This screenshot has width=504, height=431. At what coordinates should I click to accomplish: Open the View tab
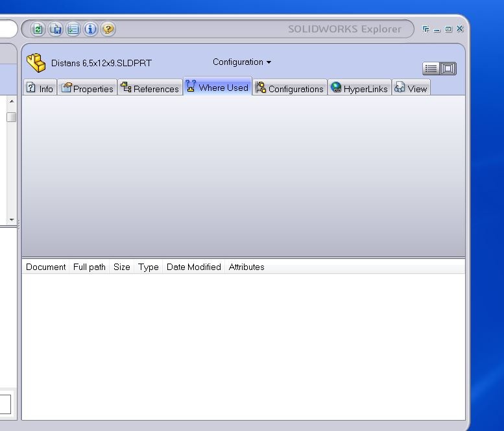[411, 88]
